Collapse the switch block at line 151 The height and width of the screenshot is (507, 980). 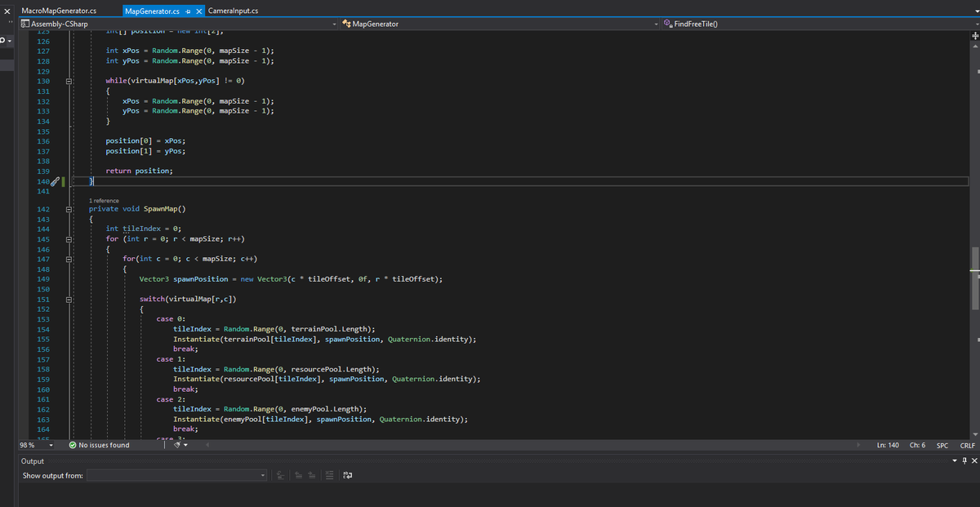tap(69, 299)
